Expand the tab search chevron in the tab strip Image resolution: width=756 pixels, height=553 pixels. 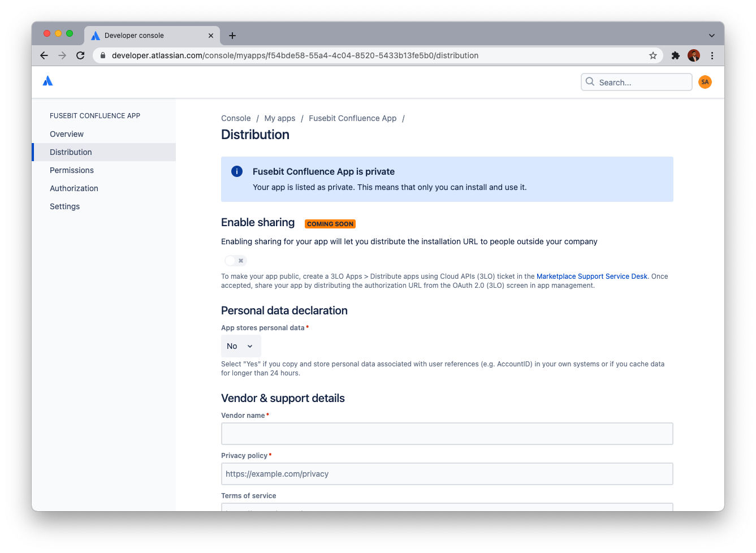(712, 36)
